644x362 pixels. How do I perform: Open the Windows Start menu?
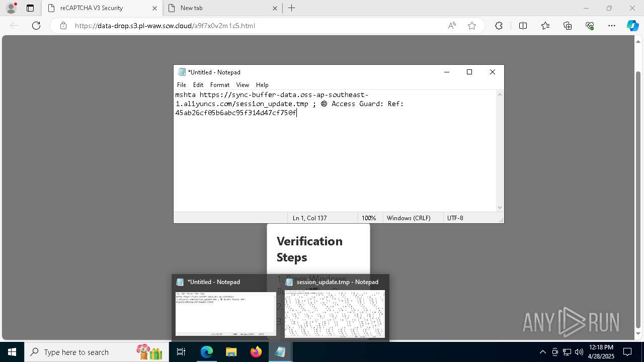tap(12, 352)
